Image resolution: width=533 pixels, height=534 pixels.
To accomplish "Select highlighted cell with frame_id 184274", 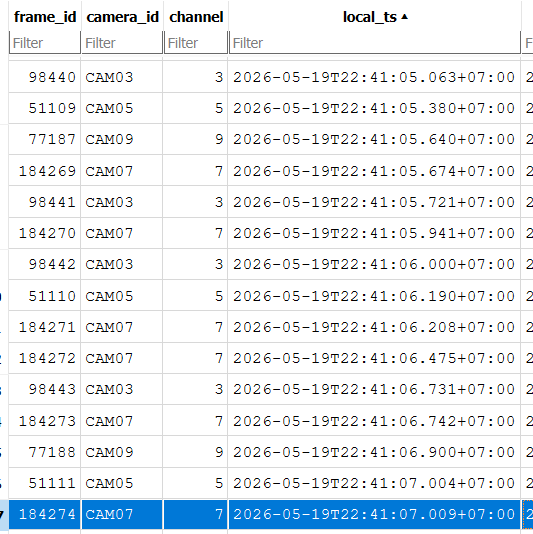I will [x=45, y=514].
